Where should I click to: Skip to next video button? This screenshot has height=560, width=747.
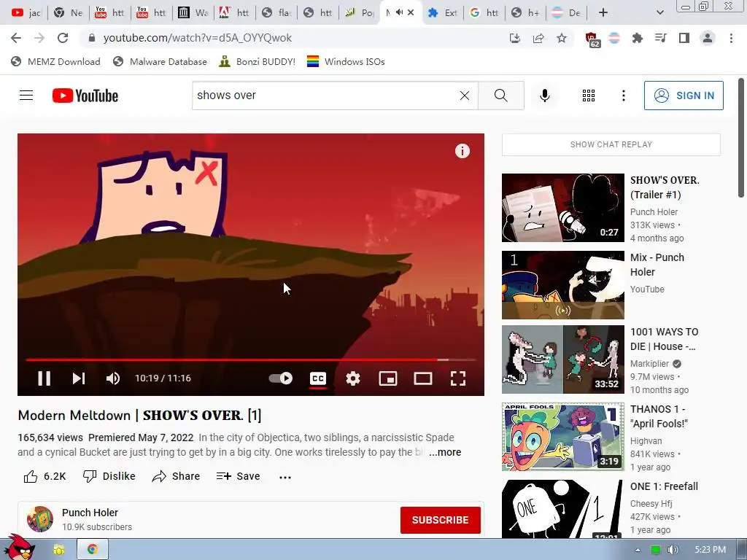(79, 378)
